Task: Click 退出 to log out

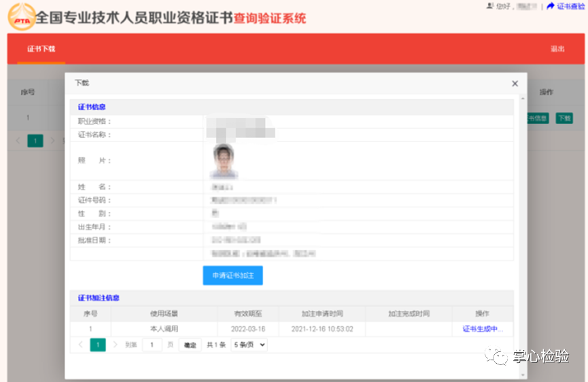Action: coord(557,49)
